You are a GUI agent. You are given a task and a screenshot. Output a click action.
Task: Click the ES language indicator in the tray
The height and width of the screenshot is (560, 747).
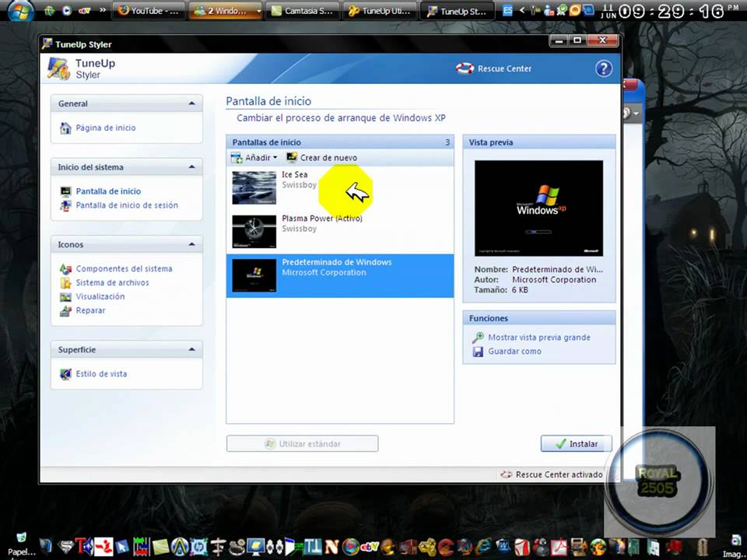click(x=508, y=10)
